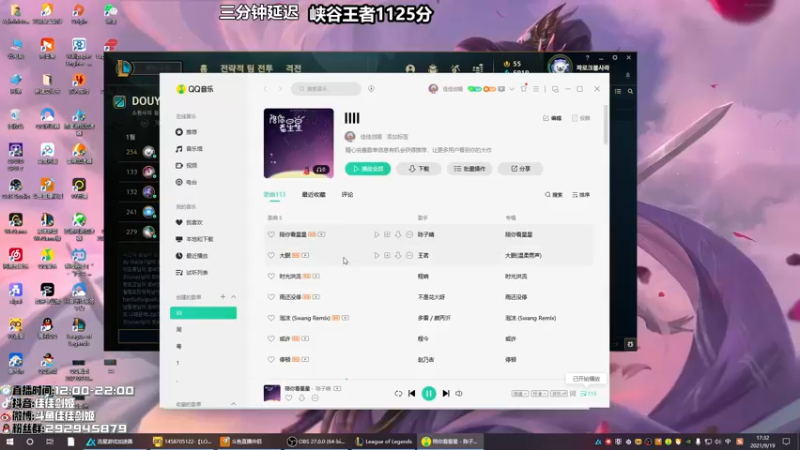
Task: Play 大眠 row play icon
Action: [377, 256]
